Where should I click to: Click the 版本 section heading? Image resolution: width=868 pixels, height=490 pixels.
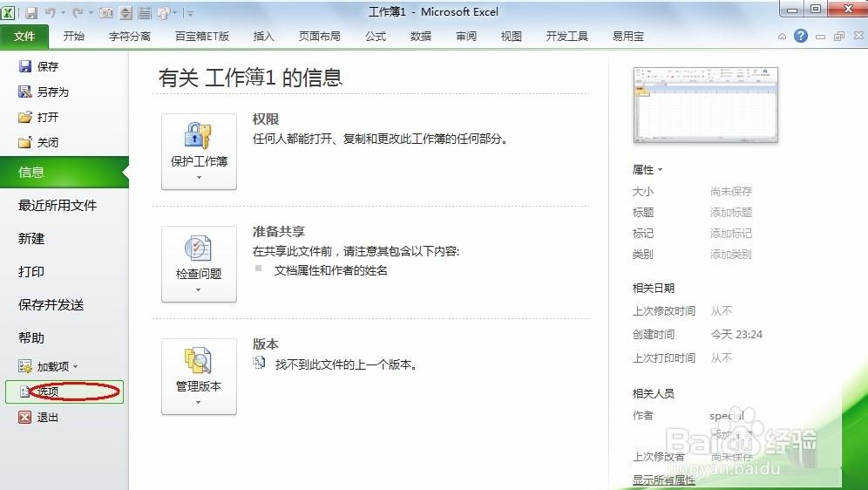(x=266, y=344)
